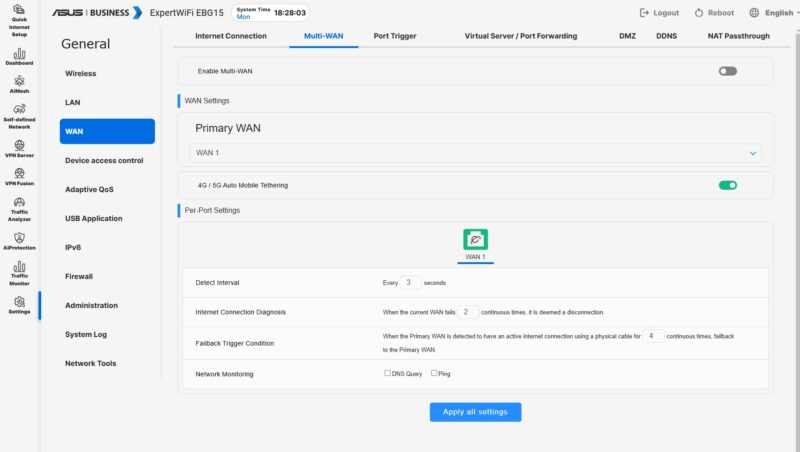Switch to the Port Trigger tab
The width and height of the screenshot is (800, 452).
(x=395, y=36)
